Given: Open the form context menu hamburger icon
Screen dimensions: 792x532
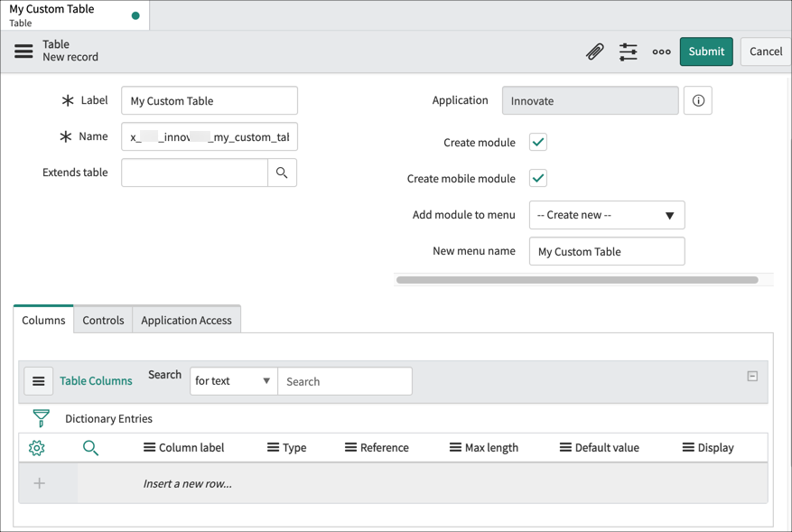Looking at the screenshot, I should tap(23, 51).
